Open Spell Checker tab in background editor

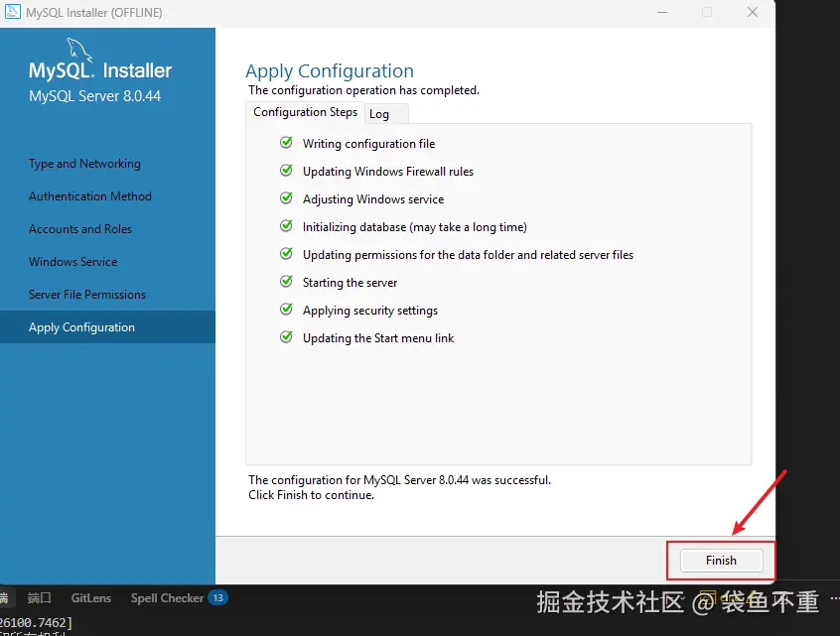click(167, 598)
